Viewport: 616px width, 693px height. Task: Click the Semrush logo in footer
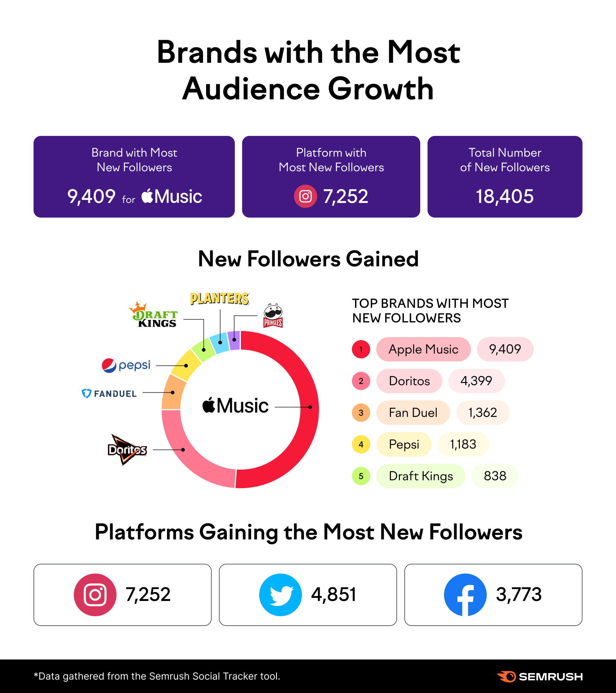540,676
